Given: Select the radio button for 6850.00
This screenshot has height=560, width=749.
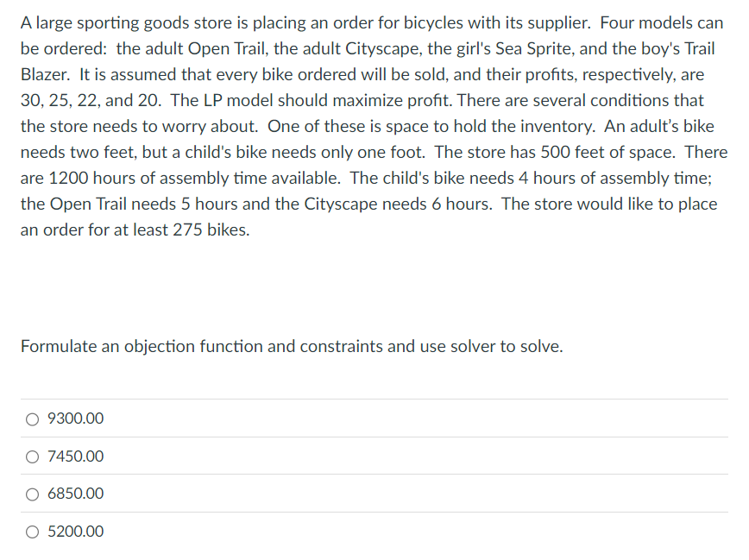Looking at the screenshot, I should [32, 494].
